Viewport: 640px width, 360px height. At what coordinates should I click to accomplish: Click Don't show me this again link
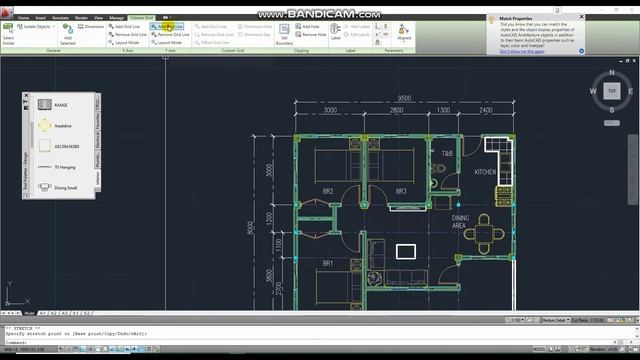click(522, 51)
